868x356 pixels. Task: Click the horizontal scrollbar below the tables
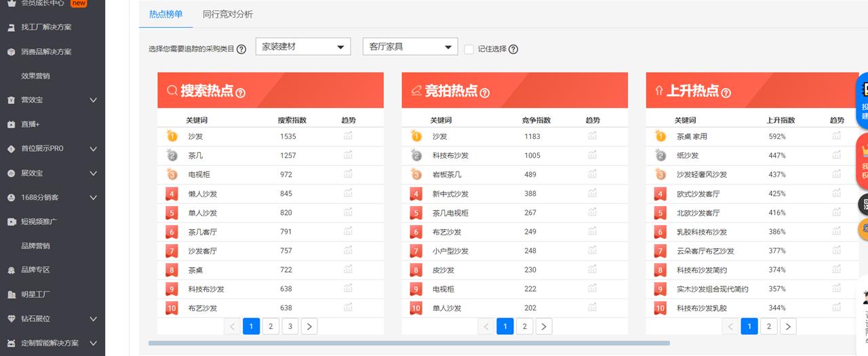click(409, 343)
